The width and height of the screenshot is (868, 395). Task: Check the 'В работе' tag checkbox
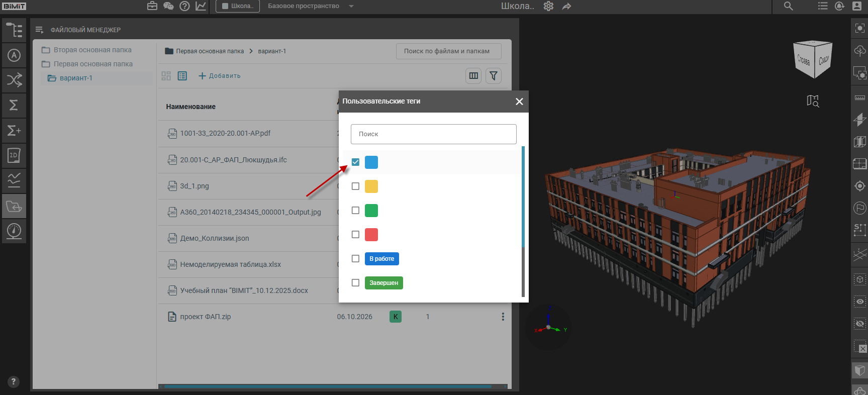[x=355, y=258]
